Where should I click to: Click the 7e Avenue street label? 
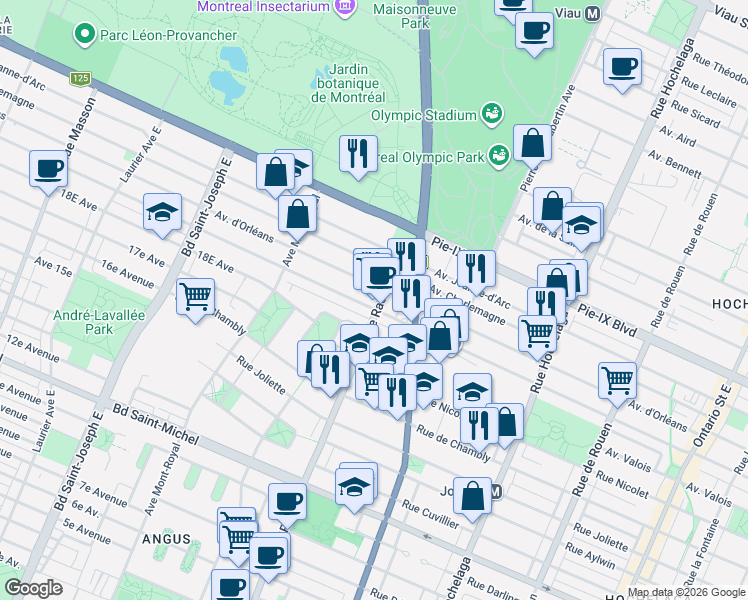(x=104, y=494)
